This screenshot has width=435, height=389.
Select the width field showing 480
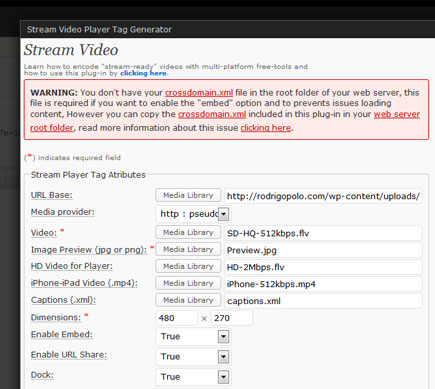pyautogui.click(x=176, y=318)
